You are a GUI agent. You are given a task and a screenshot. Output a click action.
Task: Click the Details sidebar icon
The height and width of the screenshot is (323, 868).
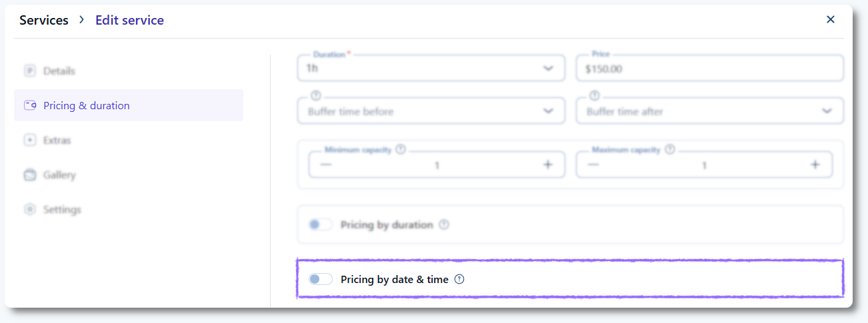(29, 71)
